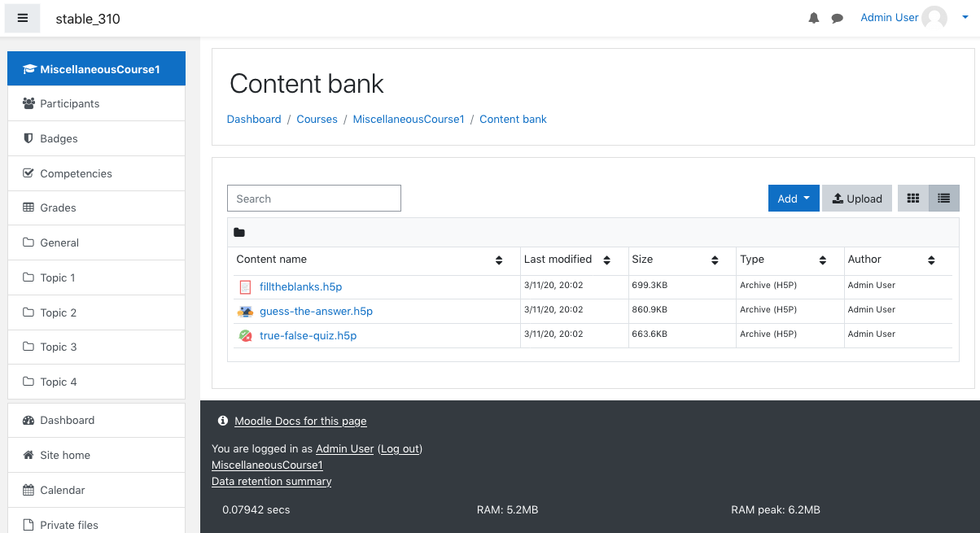Click the Admin User avatar picture

[934, 18]
